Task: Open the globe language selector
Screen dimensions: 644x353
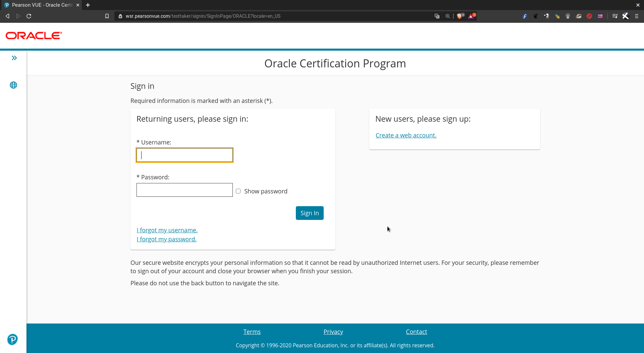Action: [13, 85]
